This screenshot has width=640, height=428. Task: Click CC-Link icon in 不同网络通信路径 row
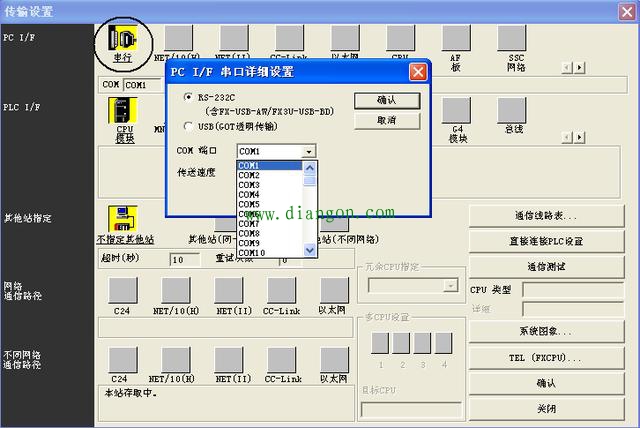click(x=282, y=360)
